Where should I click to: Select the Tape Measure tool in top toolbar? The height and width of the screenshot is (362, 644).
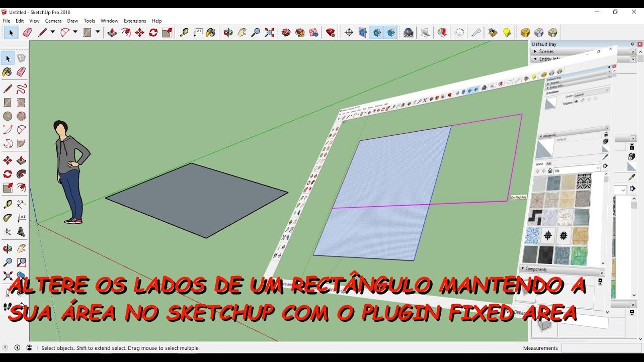[x=184, y=33]
